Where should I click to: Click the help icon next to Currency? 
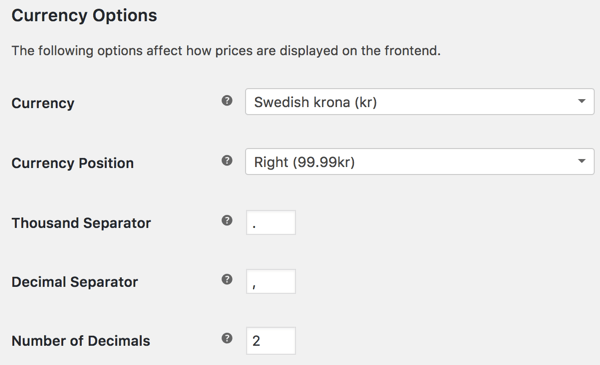pyautogui.click(x=227, y=101)
